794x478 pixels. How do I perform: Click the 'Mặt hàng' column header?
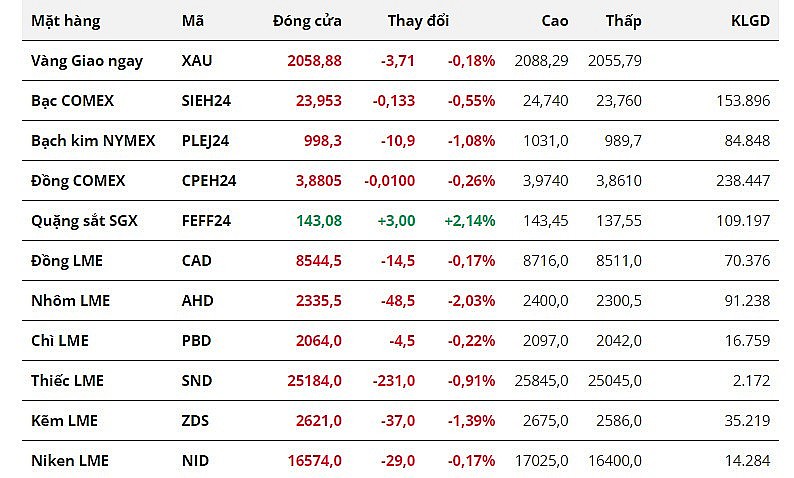(66, 21)
